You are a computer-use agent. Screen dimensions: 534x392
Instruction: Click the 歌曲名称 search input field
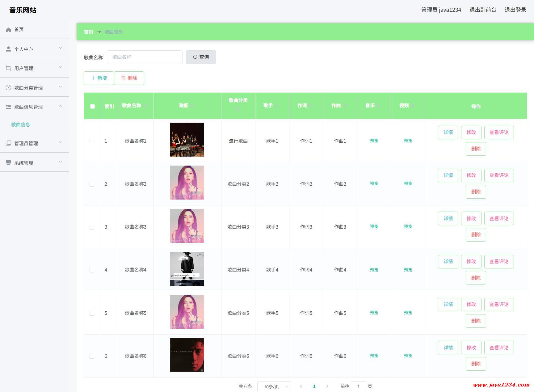click(x=145, y=57)
